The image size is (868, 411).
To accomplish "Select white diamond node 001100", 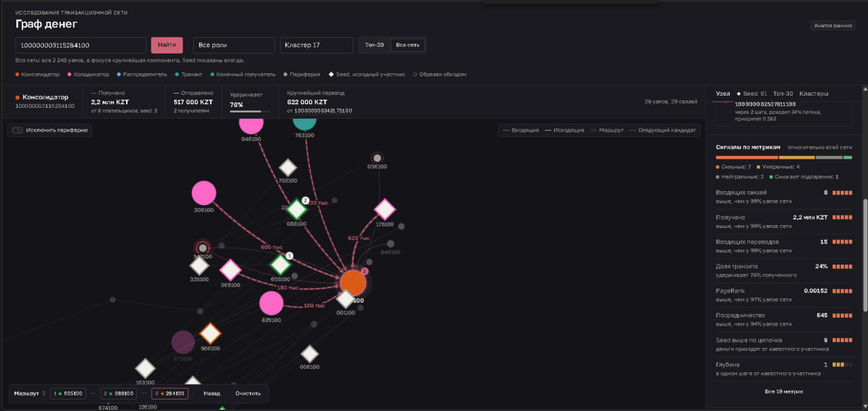I will click(346, 299).
